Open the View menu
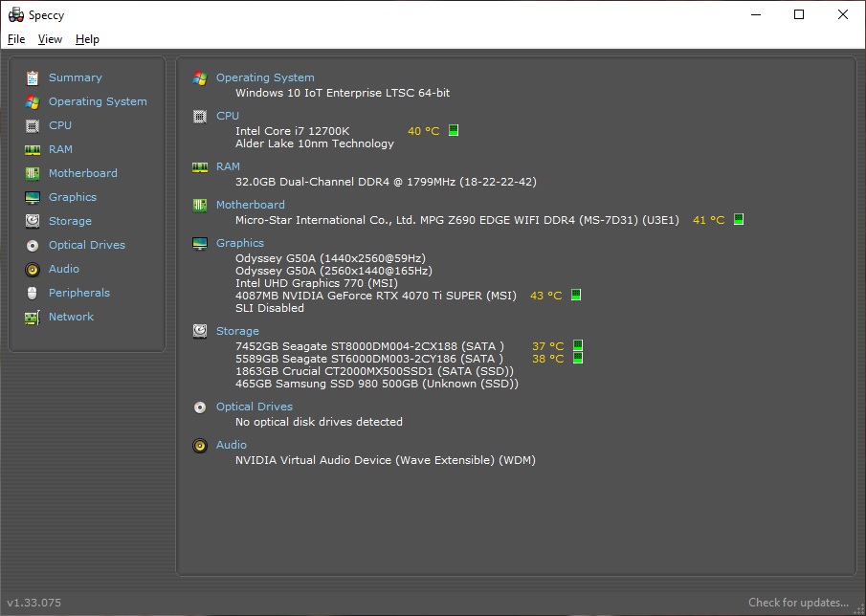866x616 pixels. [50, 39]
